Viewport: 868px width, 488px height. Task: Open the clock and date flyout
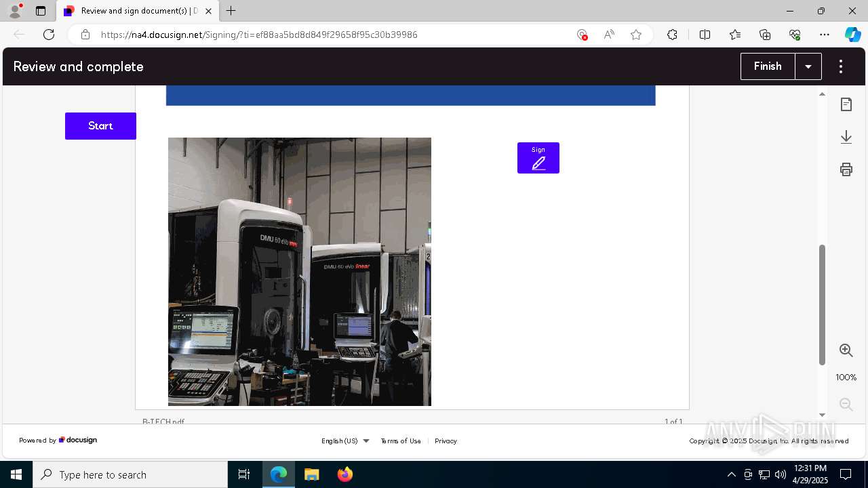pos(810,474)
